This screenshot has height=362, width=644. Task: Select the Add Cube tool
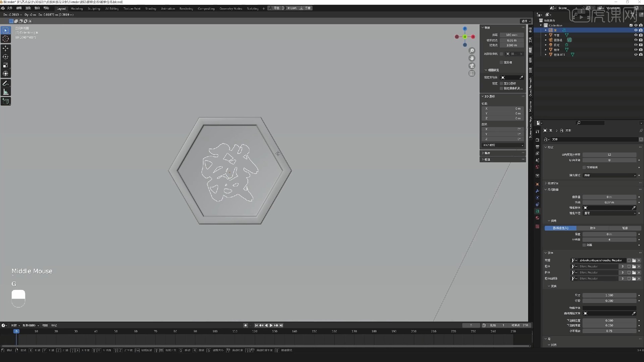pyautogui.click(x=6, y=101)
